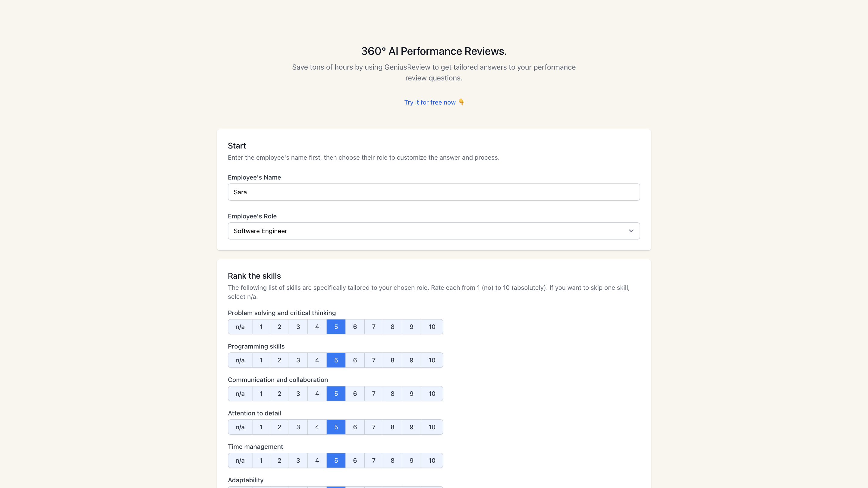Choose 4 for Problem solving and critical thinking
This screenshot has width=868, height=488.
(317, 327)
